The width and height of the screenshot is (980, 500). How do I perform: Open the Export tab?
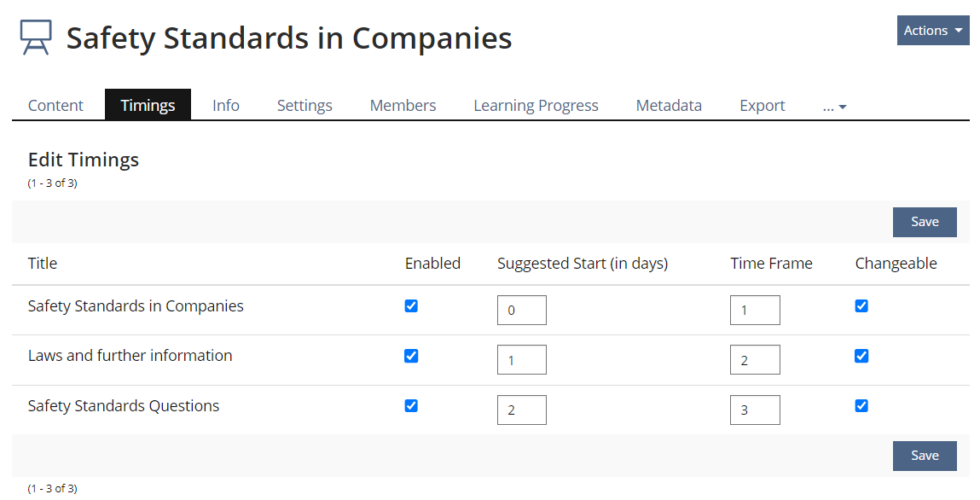[762, 106]
